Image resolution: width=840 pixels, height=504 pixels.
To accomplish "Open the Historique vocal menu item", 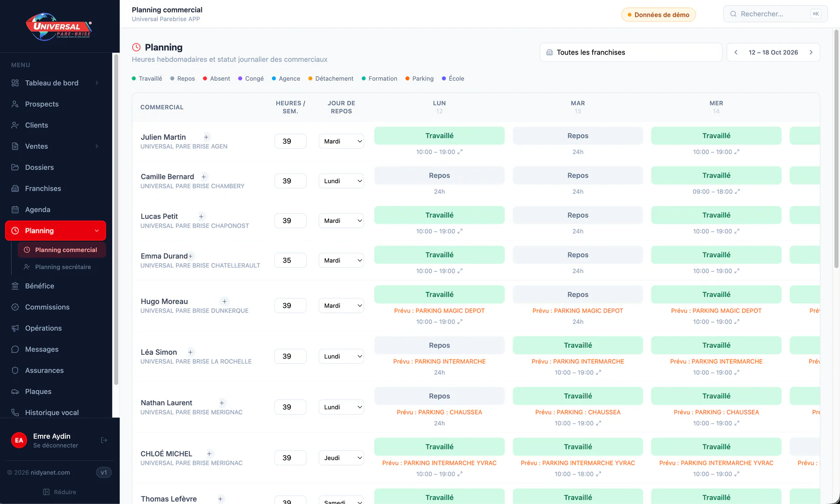I will click(56, 413).
